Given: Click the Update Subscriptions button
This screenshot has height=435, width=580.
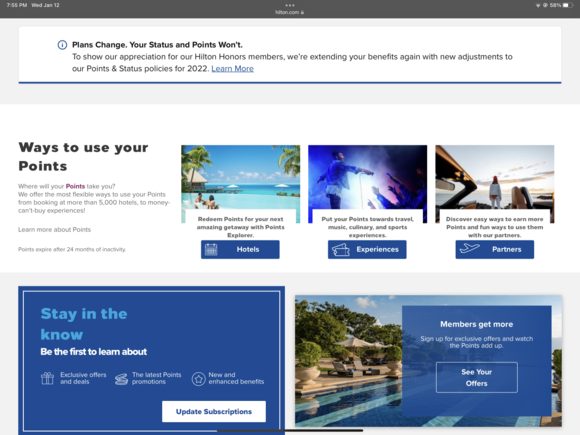Looking at the screenshot, I should tap(214, 411).
